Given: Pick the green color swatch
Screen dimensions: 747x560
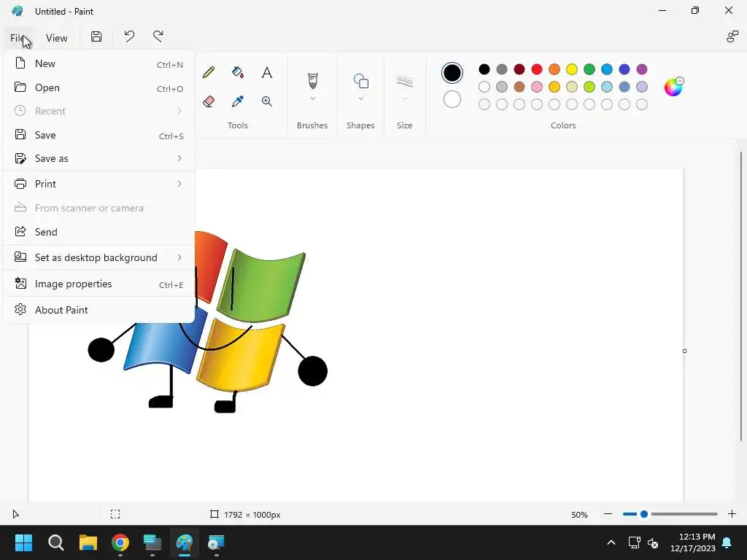Looking at the screenshot, I should pos(589,69).
